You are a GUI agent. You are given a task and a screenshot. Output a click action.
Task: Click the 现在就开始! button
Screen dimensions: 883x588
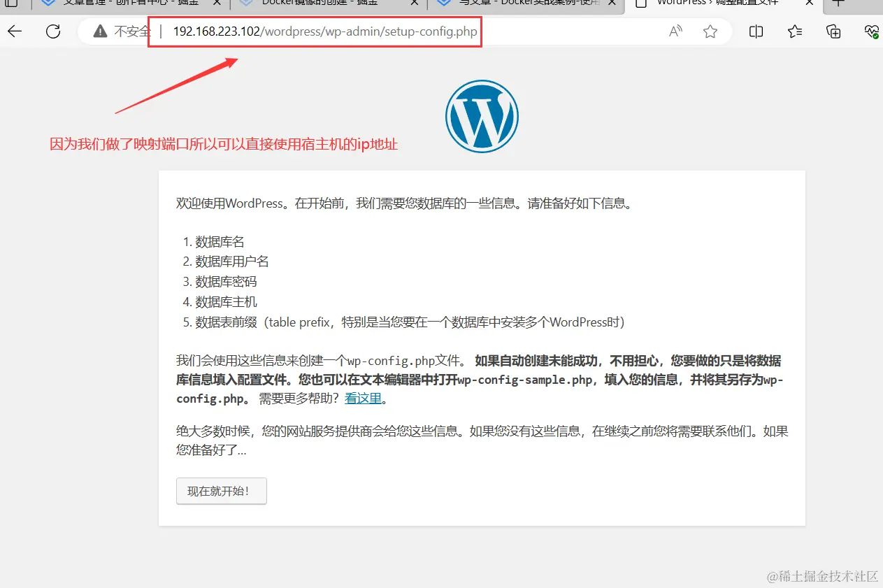point(222,491)
